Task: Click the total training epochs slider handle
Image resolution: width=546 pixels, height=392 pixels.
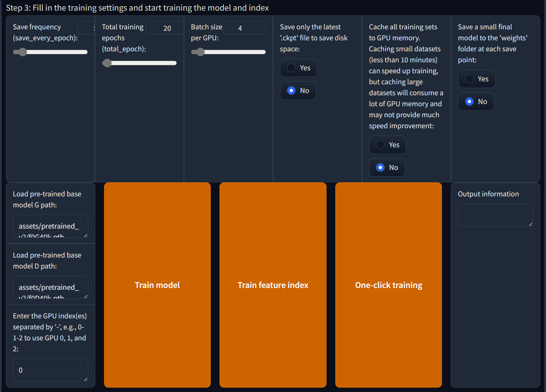Action: pyautogui.click(x=107, y=63)
